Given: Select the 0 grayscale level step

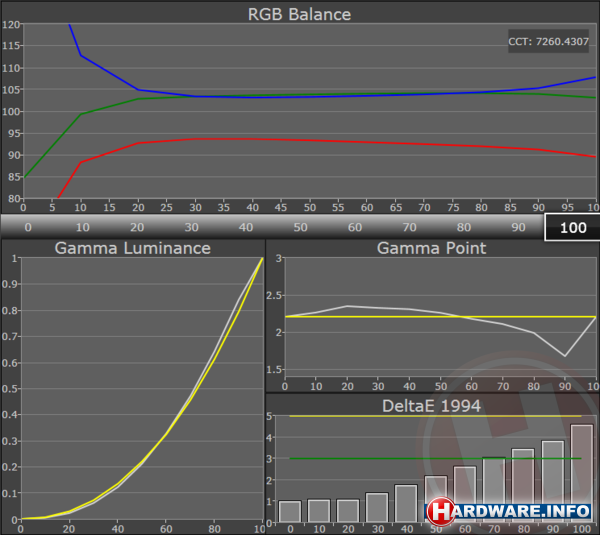Looking at the screenshot, I should tap(28, 227).
